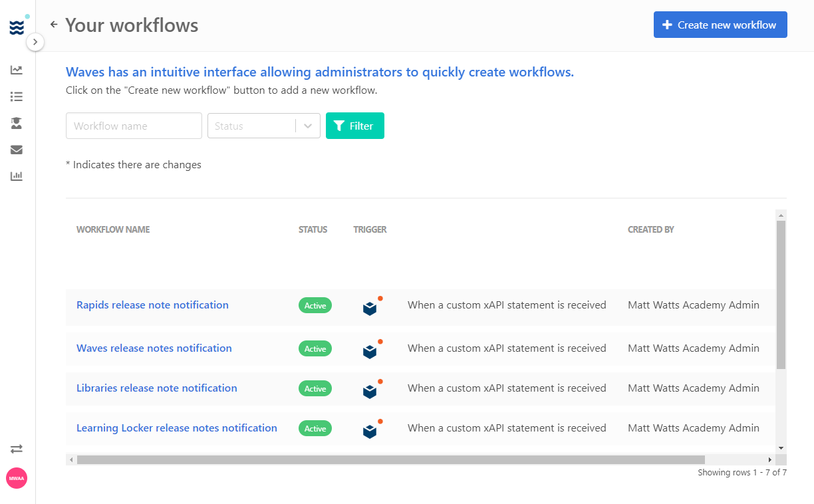Image resolution: width=814 pixels, height=504 pixels.
Task: Click the table's vertical scrollbar thumb
Action: click(781, 295)
